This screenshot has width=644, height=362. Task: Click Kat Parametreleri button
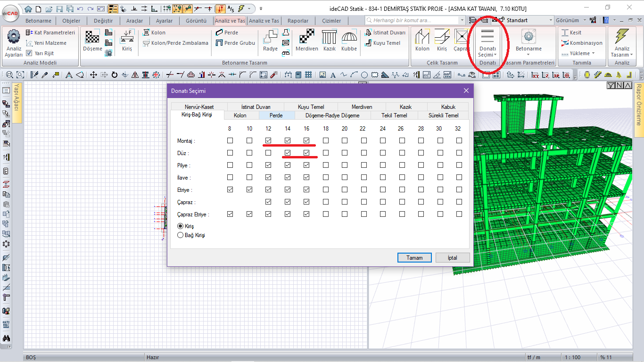click(x=50, y=33)
